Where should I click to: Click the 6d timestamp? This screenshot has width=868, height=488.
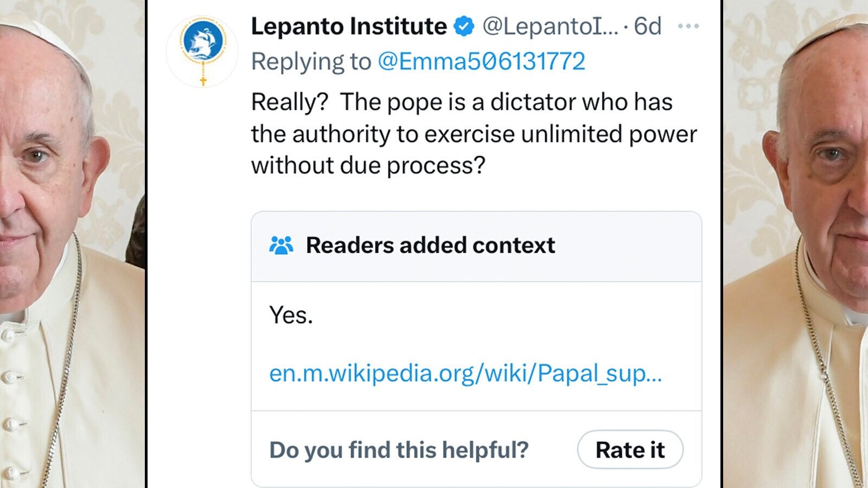648,27
